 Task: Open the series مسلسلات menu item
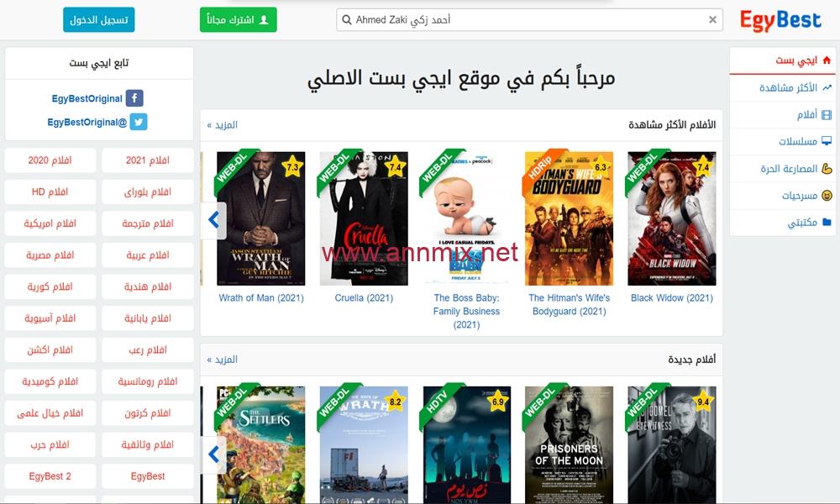(x=782, y=141)
